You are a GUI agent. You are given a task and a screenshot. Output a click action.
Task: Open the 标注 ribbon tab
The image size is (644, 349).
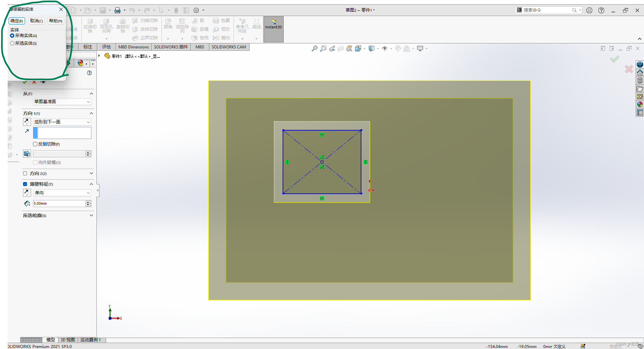[87, 47]
